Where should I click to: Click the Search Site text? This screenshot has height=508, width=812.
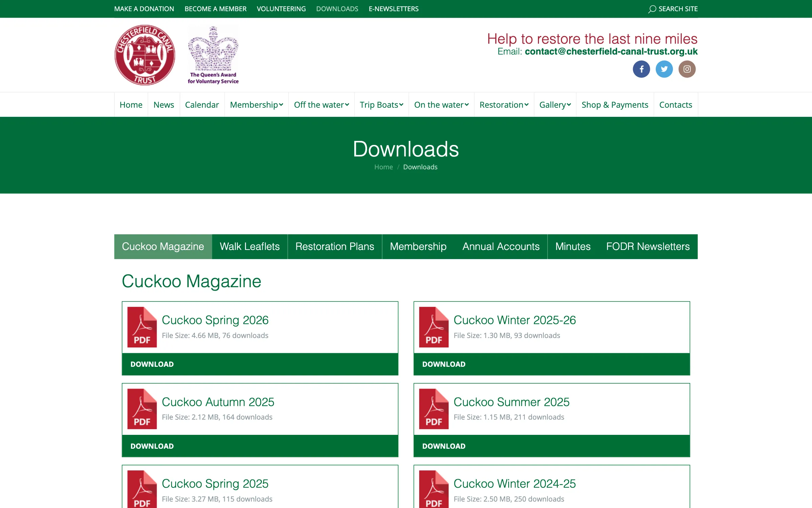[x=678, y=9]
